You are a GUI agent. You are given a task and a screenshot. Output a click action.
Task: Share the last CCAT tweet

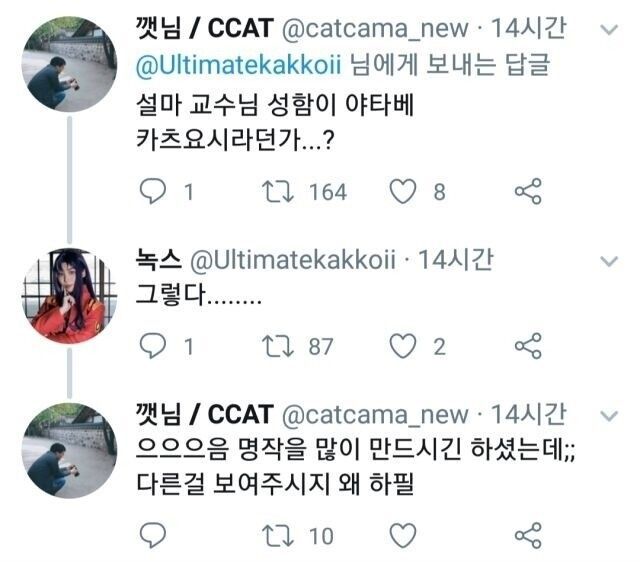[527, 534]
